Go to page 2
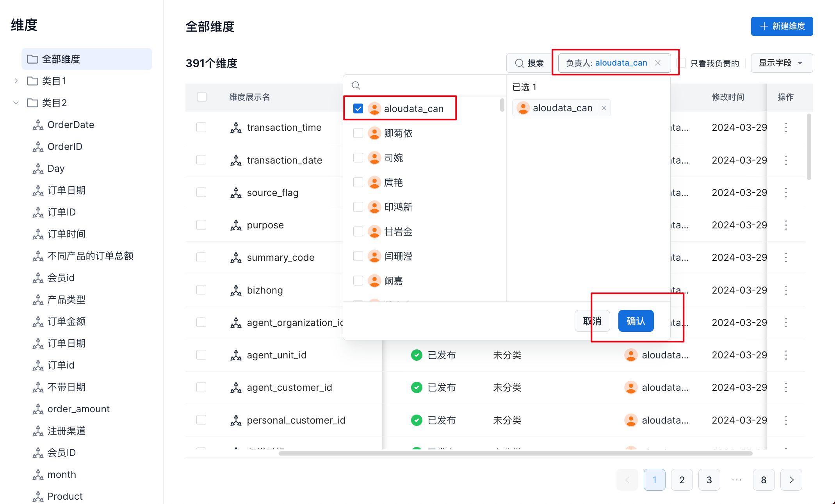This screenshot has height=504, width=835. click(682, 480)
